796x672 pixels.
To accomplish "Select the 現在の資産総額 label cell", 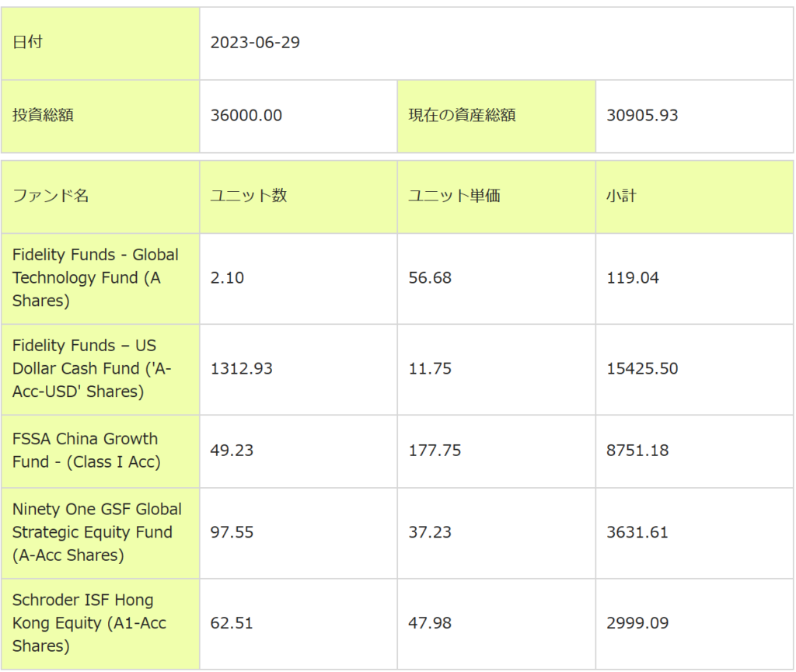I will point(462,116).
